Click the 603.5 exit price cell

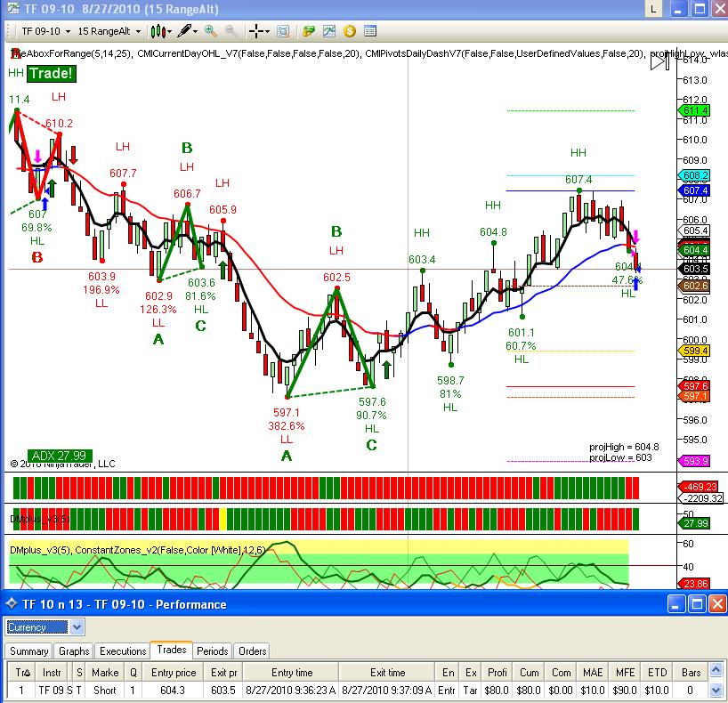coord(222,690)
